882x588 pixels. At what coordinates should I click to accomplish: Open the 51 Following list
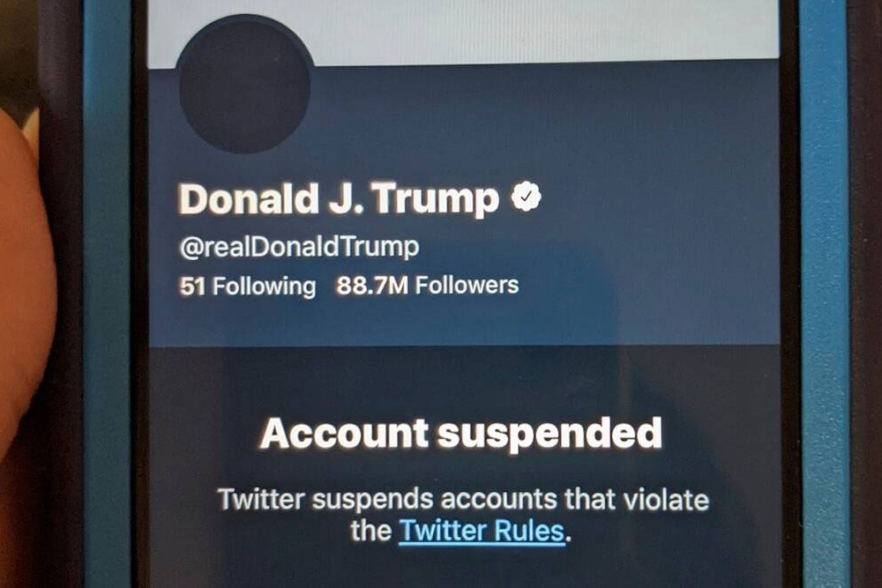coord(248,287)
